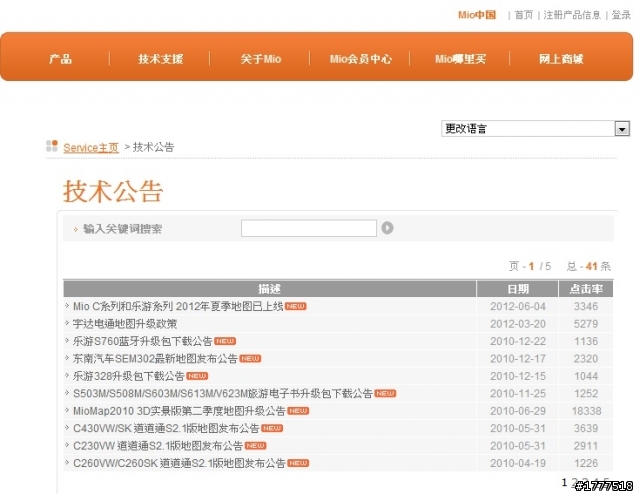This screenshot has height=494, width=640.
Task: Open 乐游328升级包下载公告
Action: [129, 376]
